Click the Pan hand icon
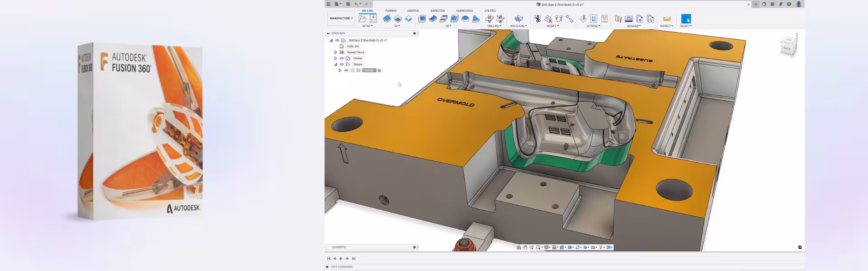868x271 pixels. [525, 248]
